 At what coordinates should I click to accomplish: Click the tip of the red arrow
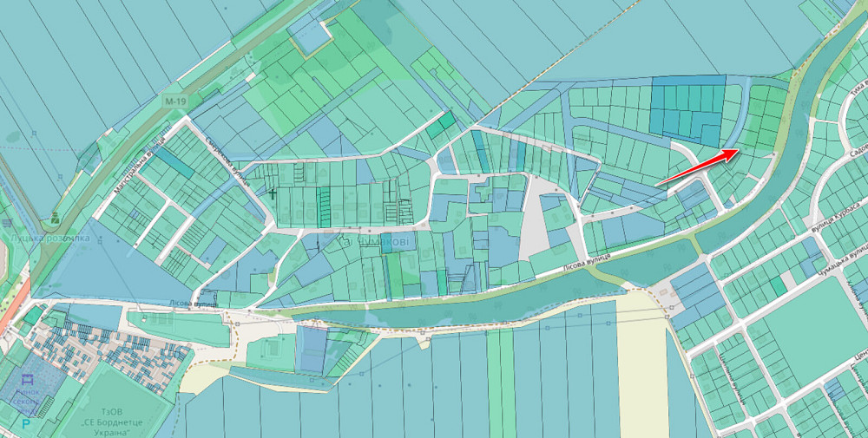click(738, 150)
